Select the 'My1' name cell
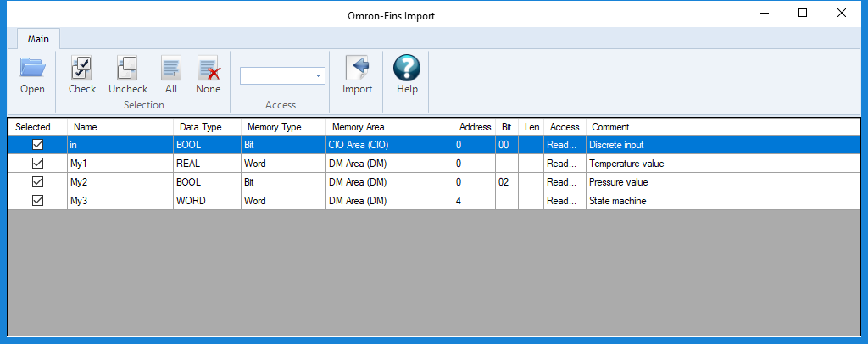 click(x=120, y=164)
